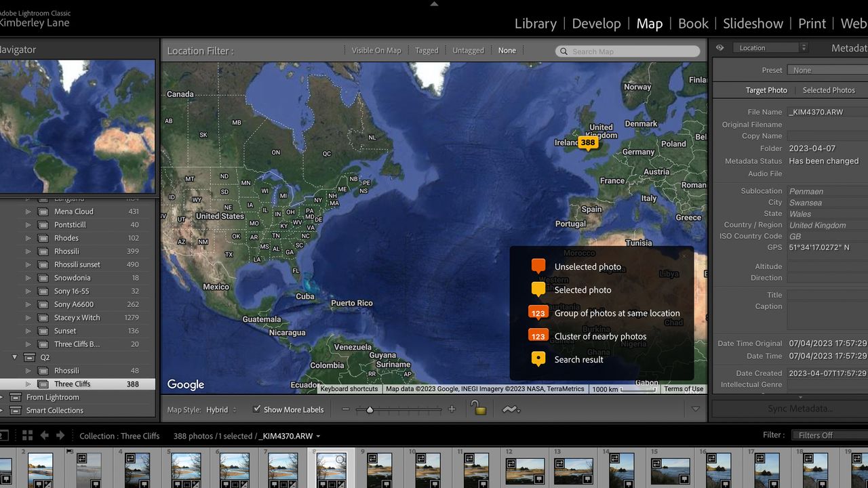Go forward with the filmstrip right arrow

click(60, 435)
